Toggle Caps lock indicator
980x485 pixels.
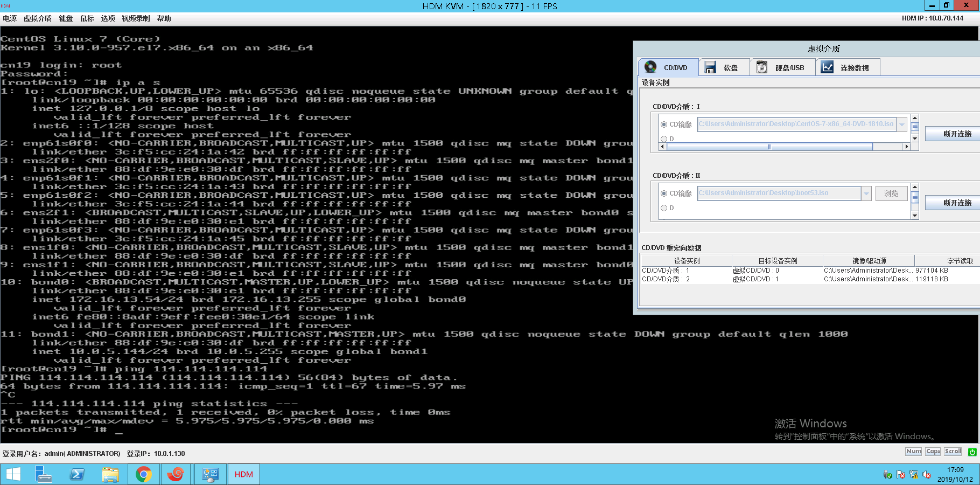point(933,452)
